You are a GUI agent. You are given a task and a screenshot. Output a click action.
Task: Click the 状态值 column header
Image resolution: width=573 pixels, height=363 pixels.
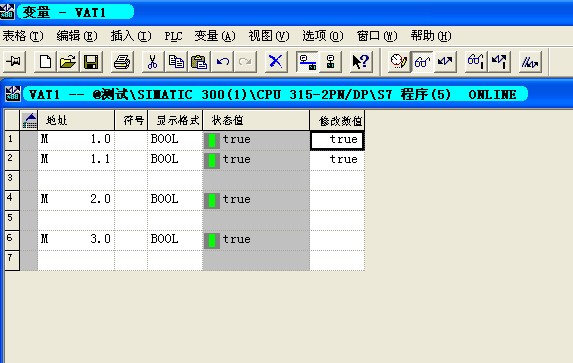(256, 120)
